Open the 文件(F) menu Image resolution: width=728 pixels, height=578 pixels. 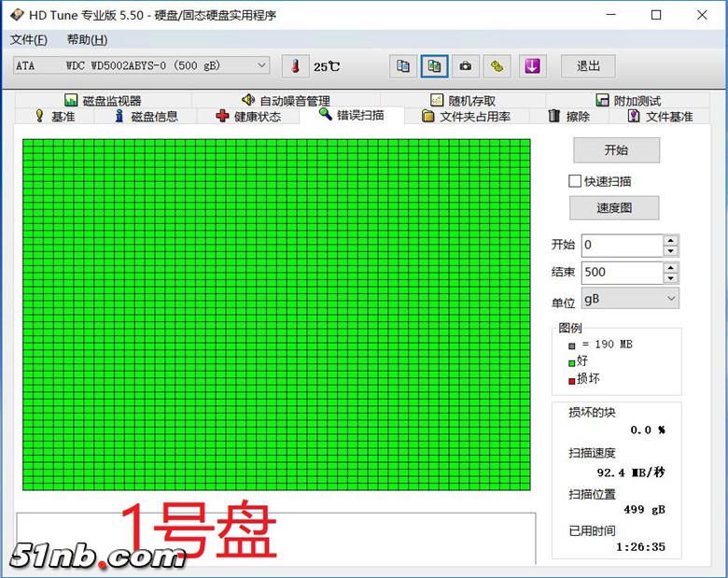(28, 39)
